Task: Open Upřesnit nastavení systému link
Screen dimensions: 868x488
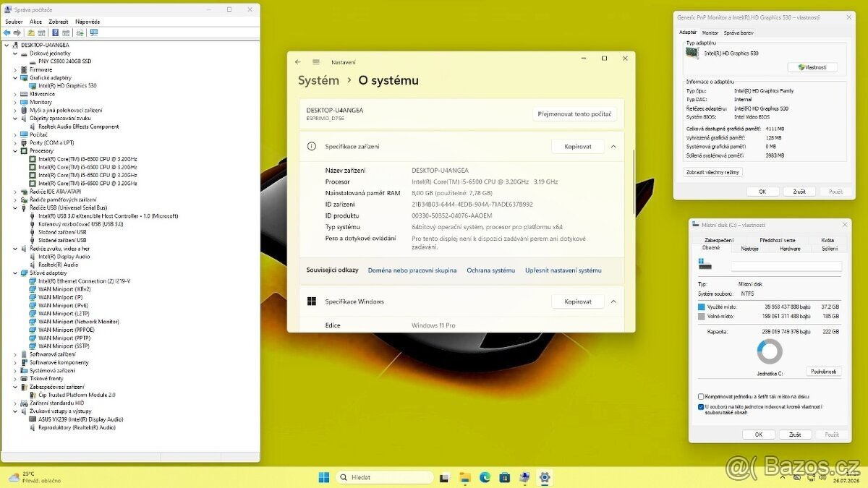Action: pyautogui.click(x=563, y=270)
